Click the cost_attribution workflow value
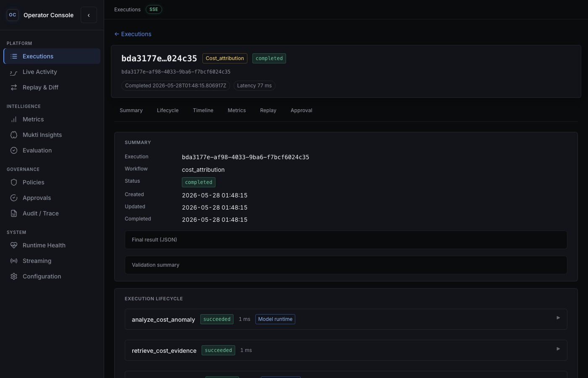 [203, 170]
